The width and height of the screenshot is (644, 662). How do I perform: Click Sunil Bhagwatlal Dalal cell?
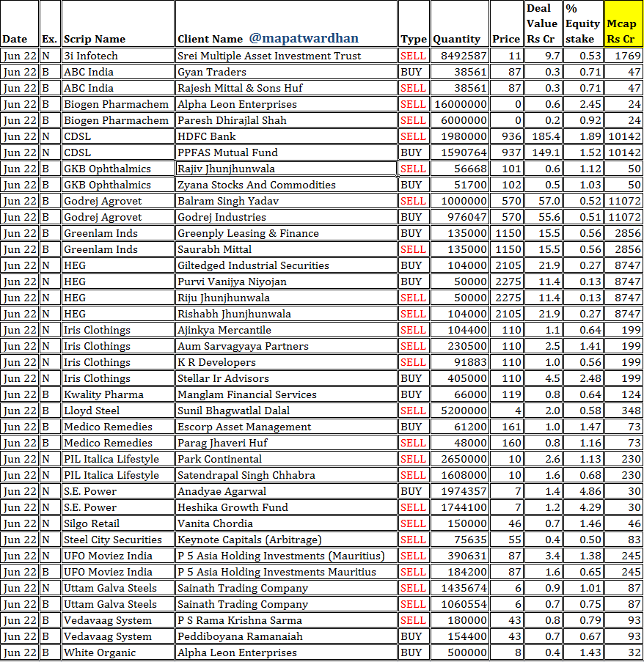click(x=286, y=411)
